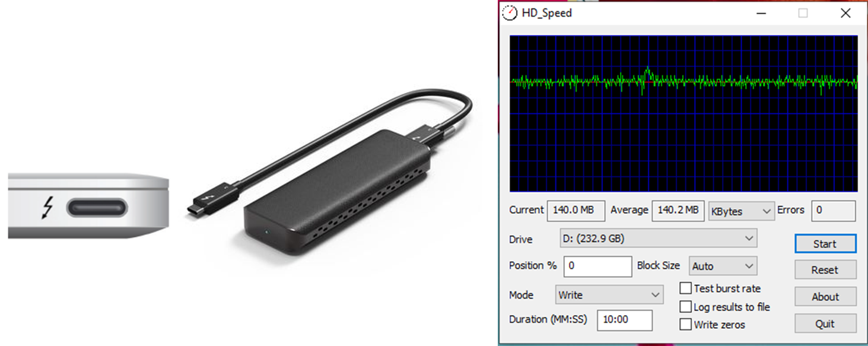Minimize the HD_Speed window
The height and width of the screenshot is (346, 868).
click(x=760, y=12)
